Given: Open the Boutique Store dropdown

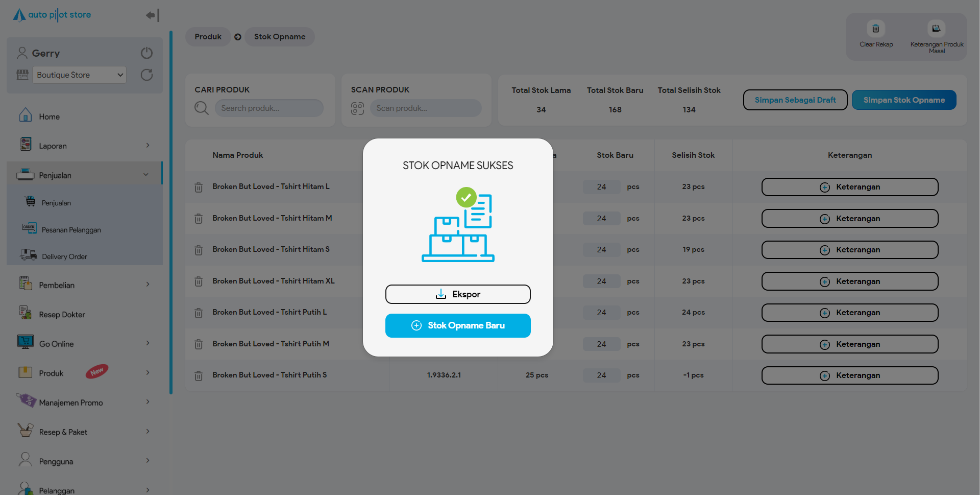Looking at the screenshot, I should (79, 75).
